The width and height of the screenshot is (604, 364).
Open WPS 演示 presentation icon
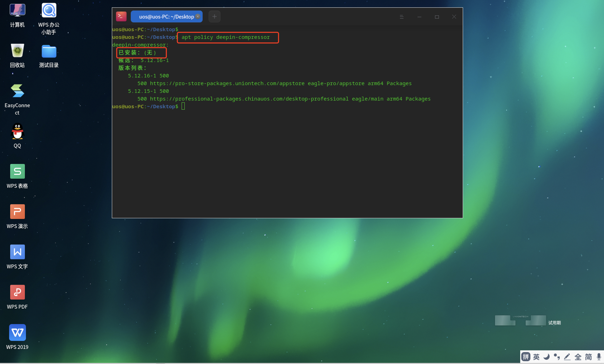[17, 212]
